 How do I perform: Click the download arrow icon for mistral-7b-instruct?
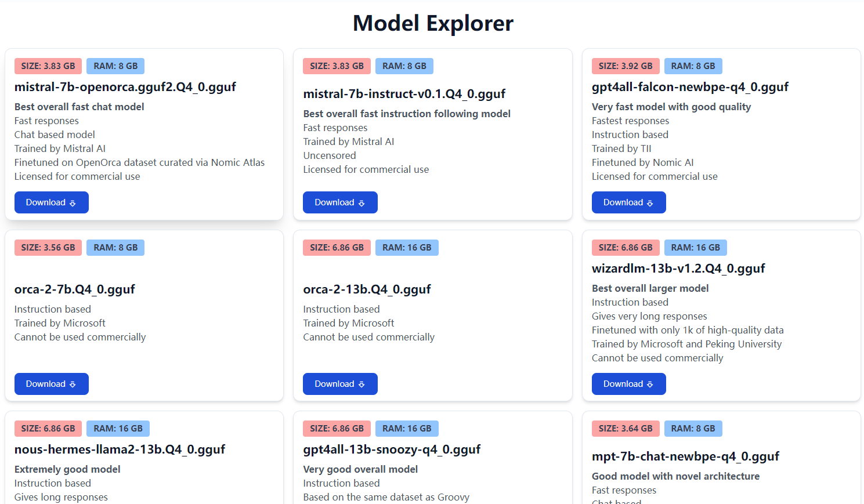click(361, 203)
